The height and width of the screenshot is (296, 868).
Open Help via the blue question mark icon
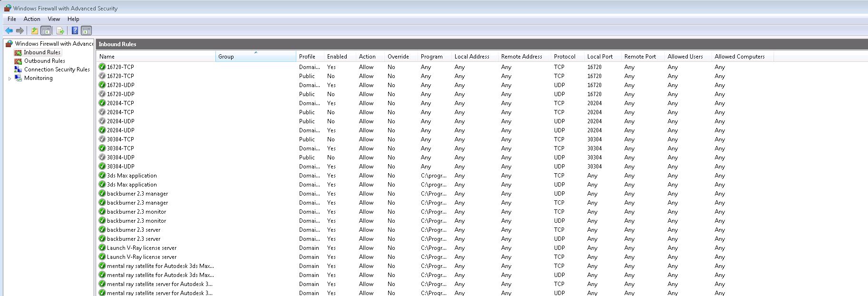tap(75, 30)
